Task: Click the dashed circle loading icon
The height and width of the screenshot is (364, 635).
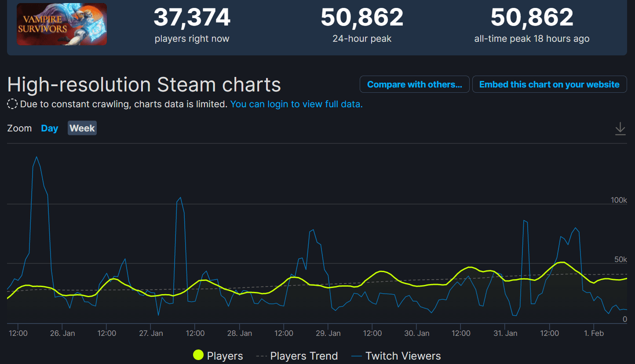Action: [12, 104]
